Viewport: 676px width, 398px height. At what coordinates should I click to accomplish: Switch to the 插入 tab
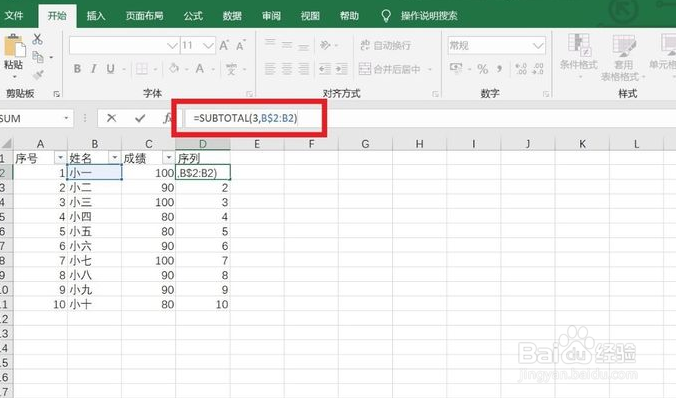pos(96,16)
